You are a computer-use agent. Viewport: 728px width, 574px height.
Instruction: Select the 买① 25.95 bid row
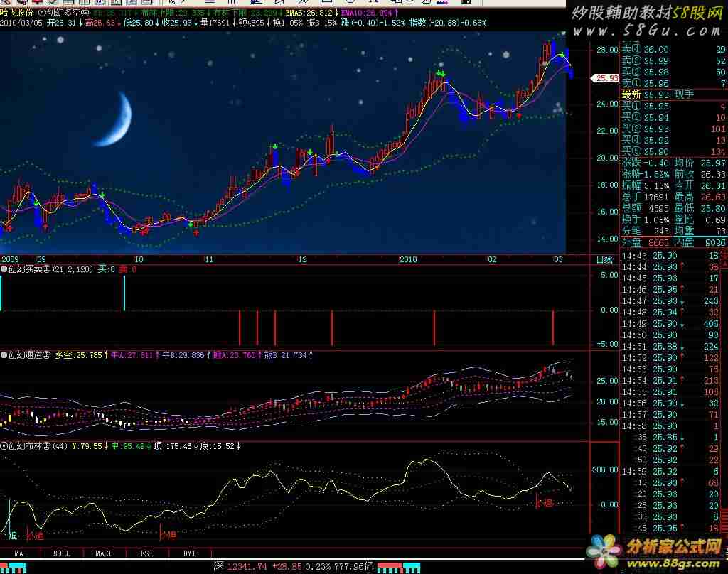(x=674, y=107)
